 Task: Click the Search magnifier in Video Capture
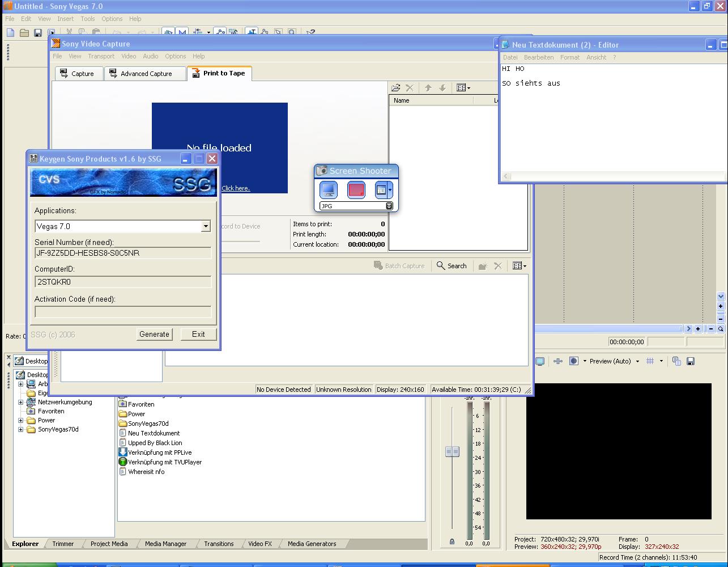point(441,265)
